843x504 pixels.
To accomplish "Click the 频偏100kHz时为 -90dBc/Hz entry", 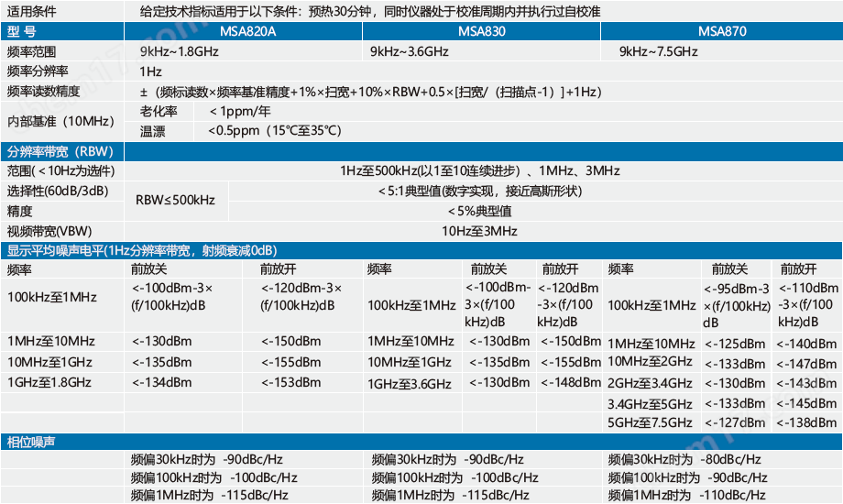I will point(687,477).
